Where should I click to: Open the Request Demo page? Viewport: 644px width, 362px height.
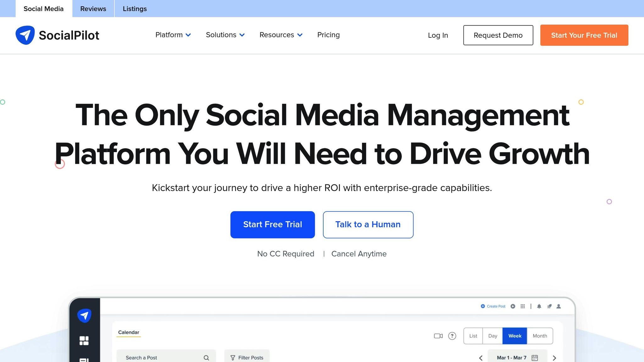coord(498,35)
